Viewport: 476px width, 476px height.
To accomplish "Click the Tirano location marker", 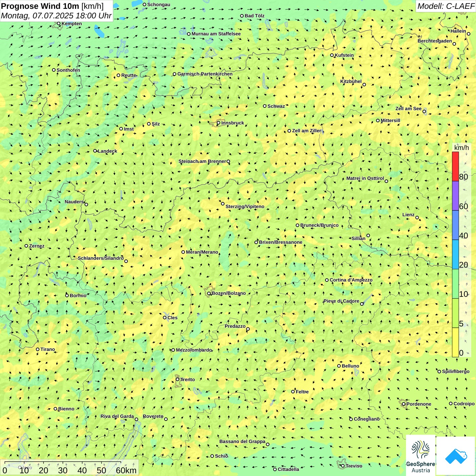I will [38, 349].
